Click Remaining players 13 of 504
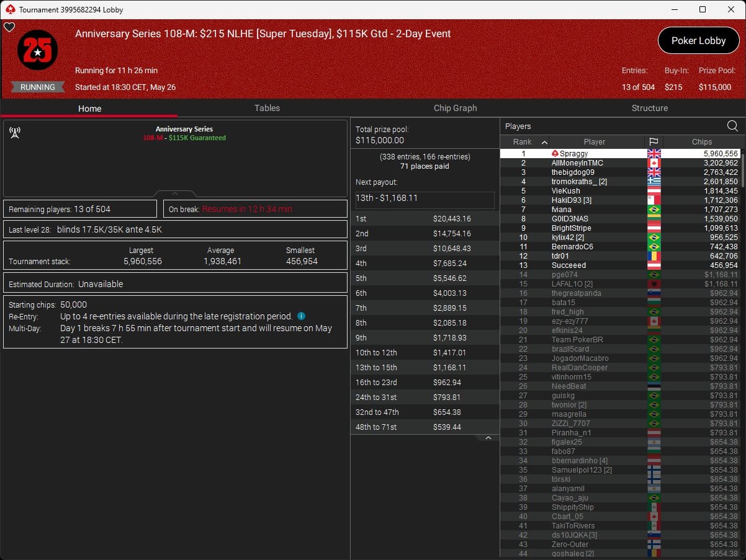This screenshot has height=560, width=746. (80, 209)
